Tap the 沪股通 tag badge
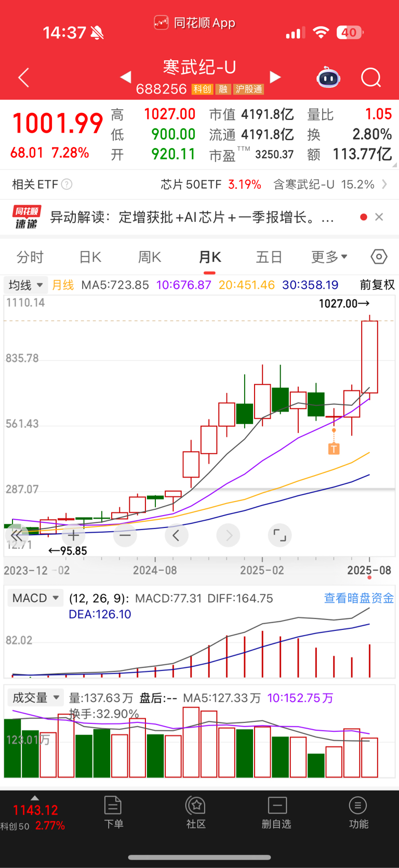Viewport: 399px width, 868px height. pyautogui.click(x=249, y=89)
